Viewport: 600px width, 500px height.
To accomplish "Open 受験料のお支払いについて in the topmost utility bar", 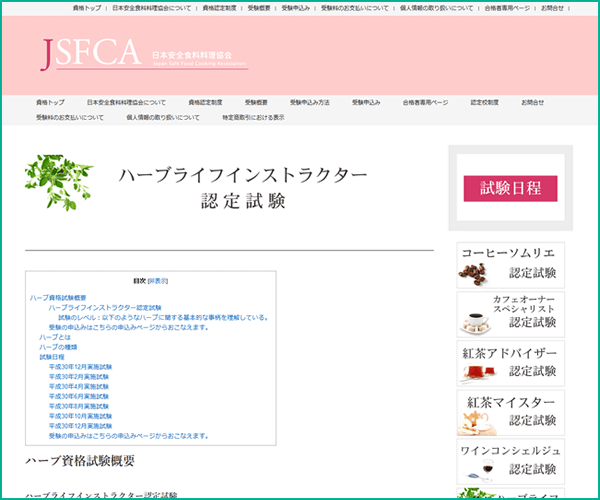I will pyautogui.click(x=354, y=8).
